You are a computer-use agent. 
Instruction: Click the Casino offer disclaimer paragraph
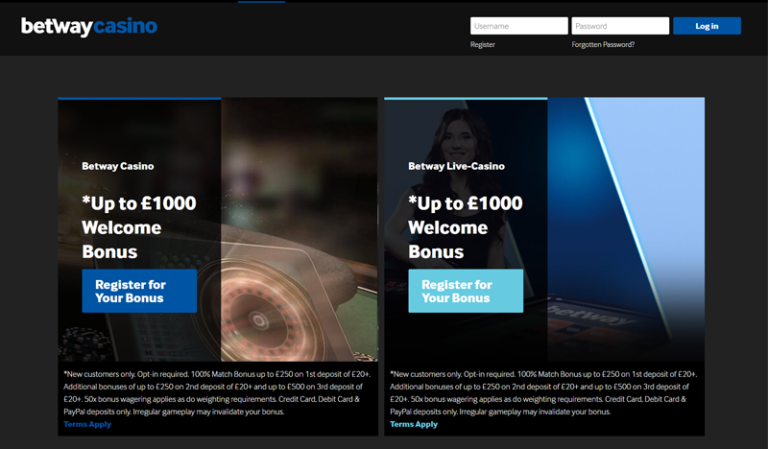click(217, 393)
